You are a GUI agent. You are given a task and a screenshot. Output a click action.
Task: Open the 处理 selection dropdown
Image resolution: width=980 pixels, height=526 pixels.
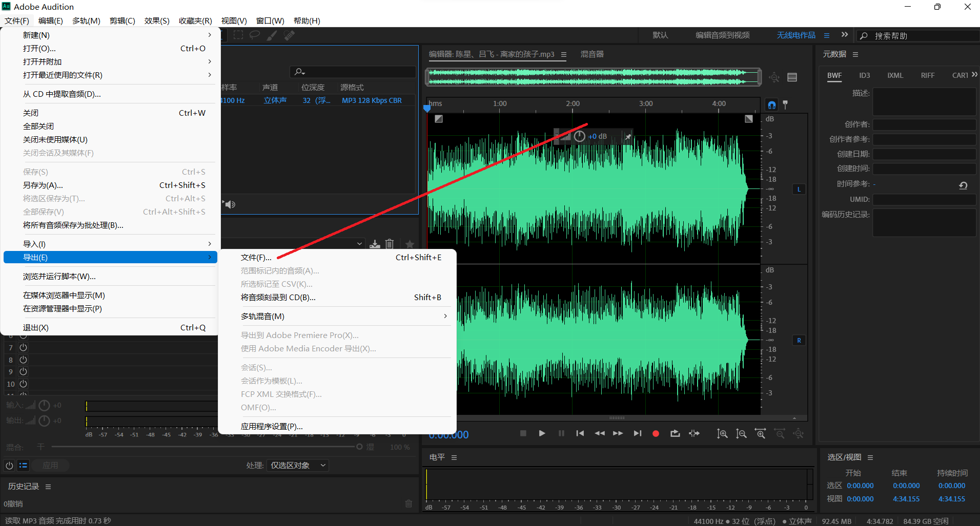click(298, 466)
